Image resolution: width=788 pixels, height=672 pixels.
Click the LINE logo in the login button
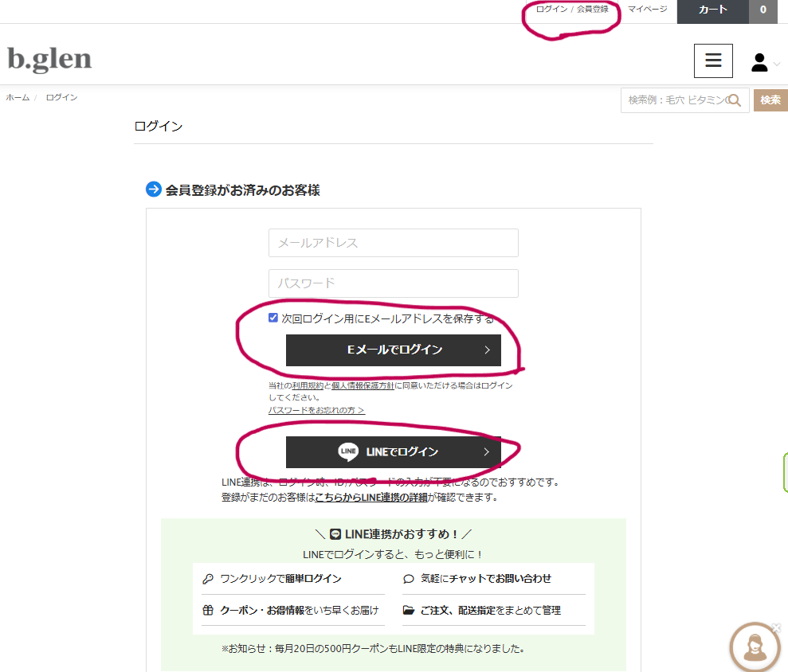tap(348, 451)
